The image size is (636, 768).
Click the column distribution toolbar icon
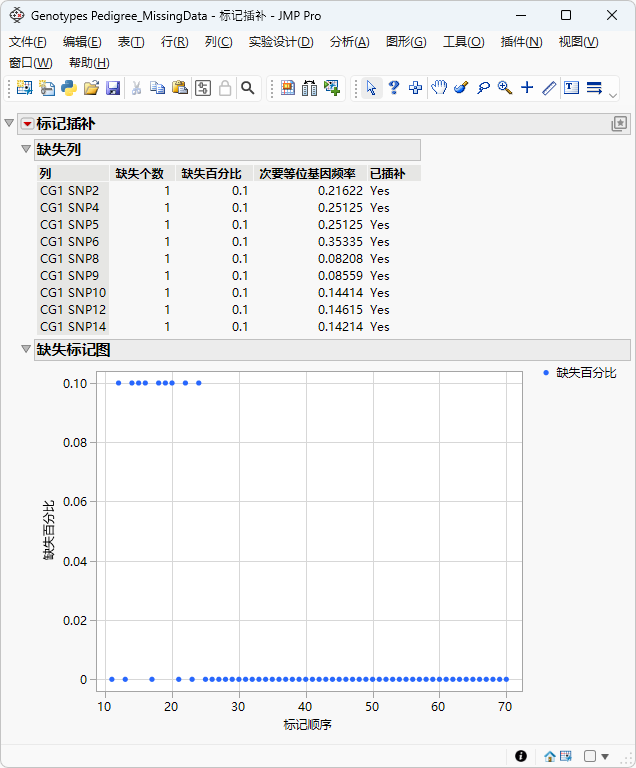pos(310,88)
